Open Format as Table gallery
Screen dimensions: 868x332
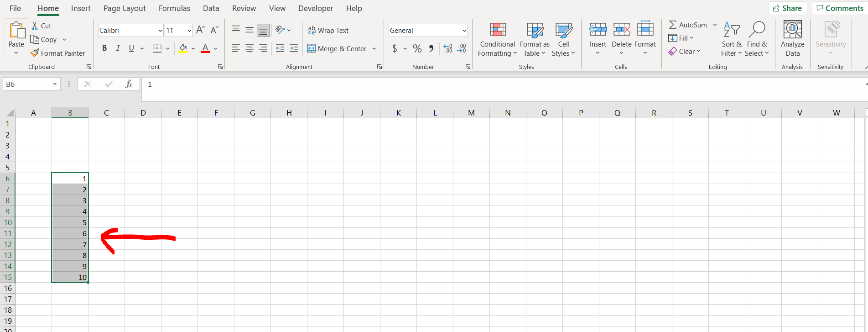coord(535,39)
